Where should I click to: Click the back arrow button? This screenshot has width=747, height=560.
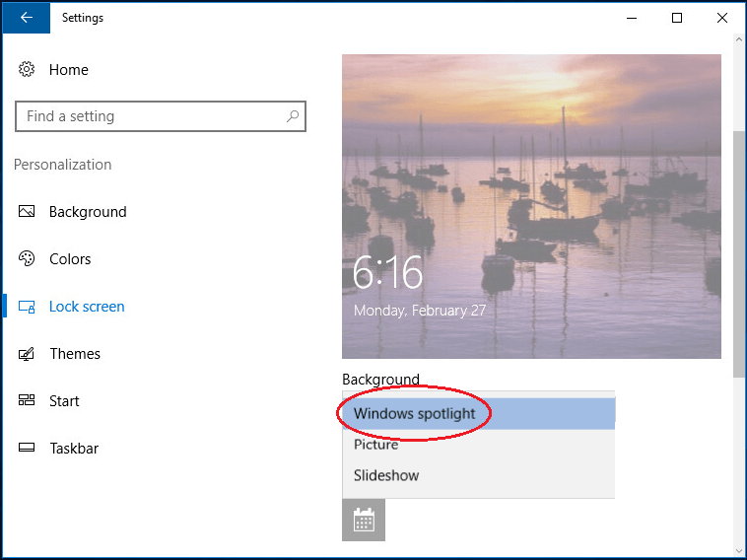tap(27, 18)
